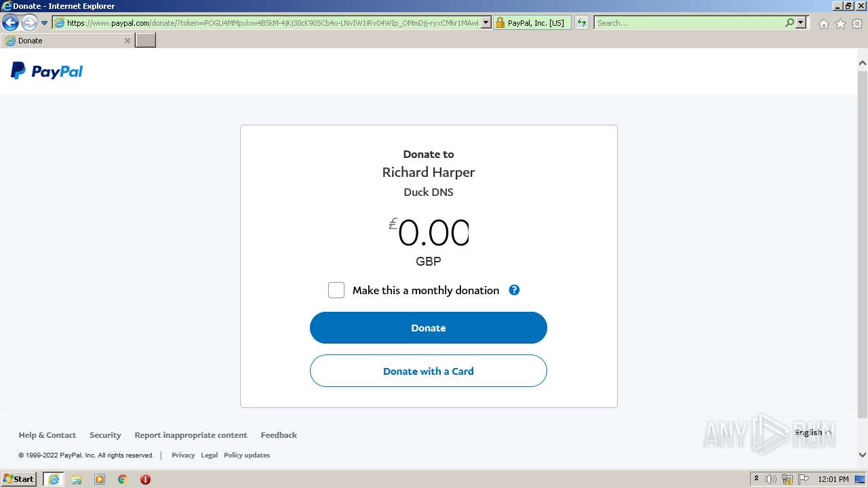This screenshot has height=488, width=868.
Task: Open the Favorites star icon
Action: click(x=840, y=24)
